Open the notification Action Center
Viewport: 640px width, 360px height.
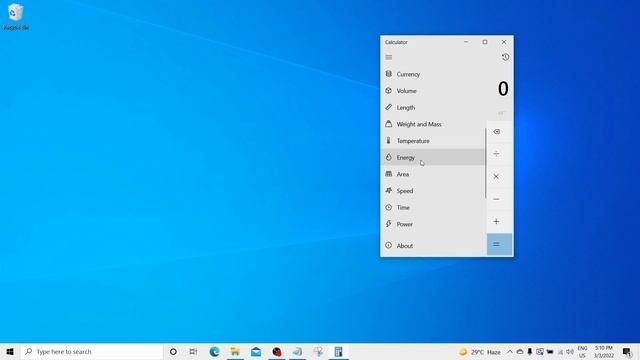(627, 352)
